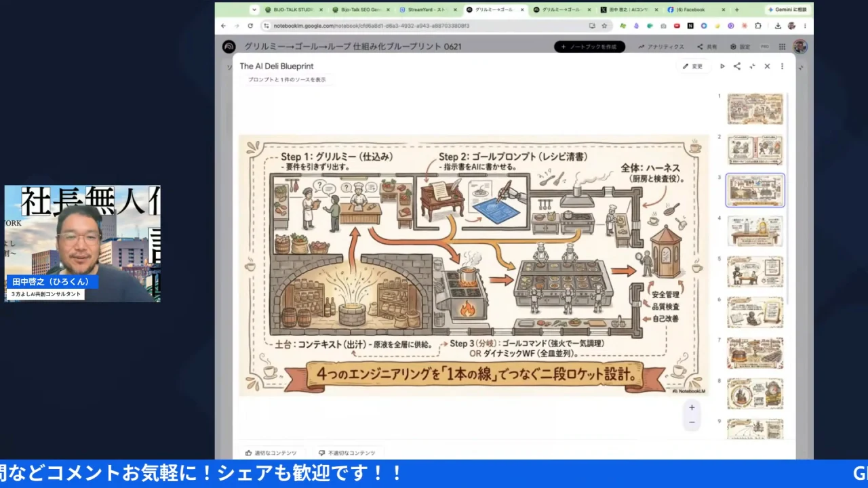
Task: Select slide 5 thumbnail
Action: [x=755, y=272]
